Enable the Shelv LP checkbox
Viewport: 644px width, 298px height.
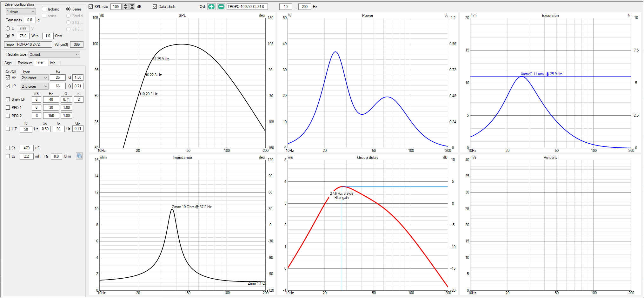[x=8, y=99]
